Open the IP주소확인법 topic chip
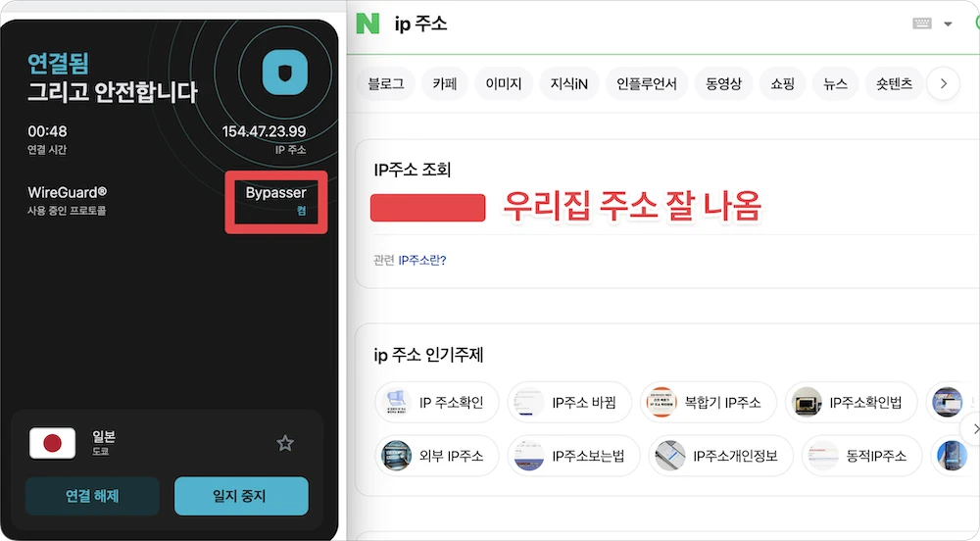The height and width of the screenshot is (541, 980). [852, 402]
